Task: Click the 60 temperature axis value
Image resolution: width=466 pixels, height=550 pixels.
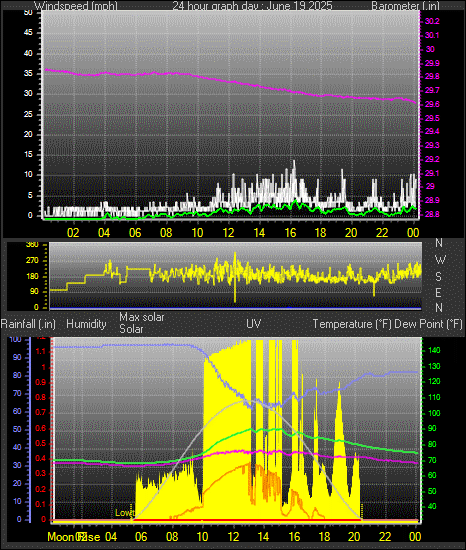Action: pos(432,476)
